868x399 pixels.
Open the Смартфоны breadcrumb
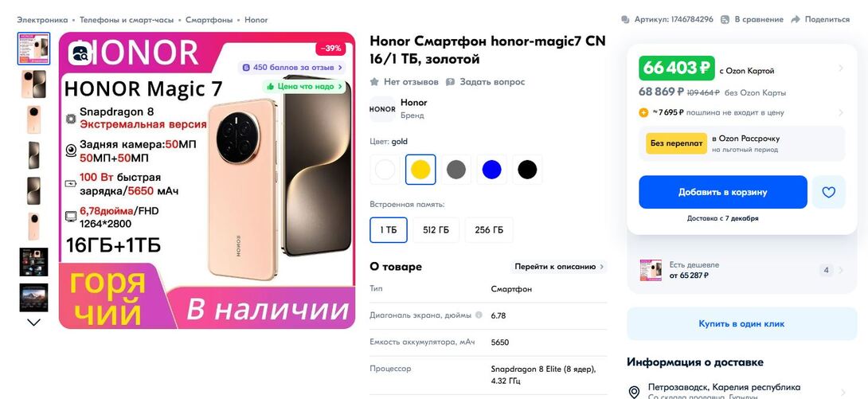[x=209, y=19]
